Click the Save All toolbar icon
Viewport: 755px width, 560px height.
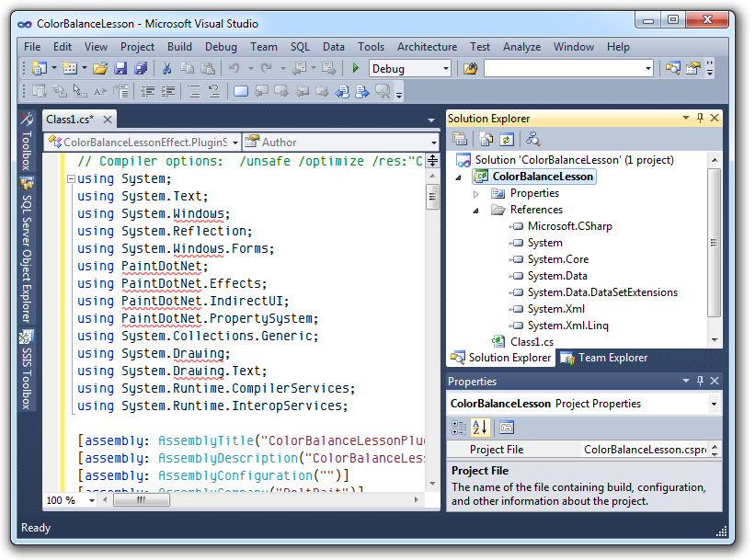tap(141, 68)
